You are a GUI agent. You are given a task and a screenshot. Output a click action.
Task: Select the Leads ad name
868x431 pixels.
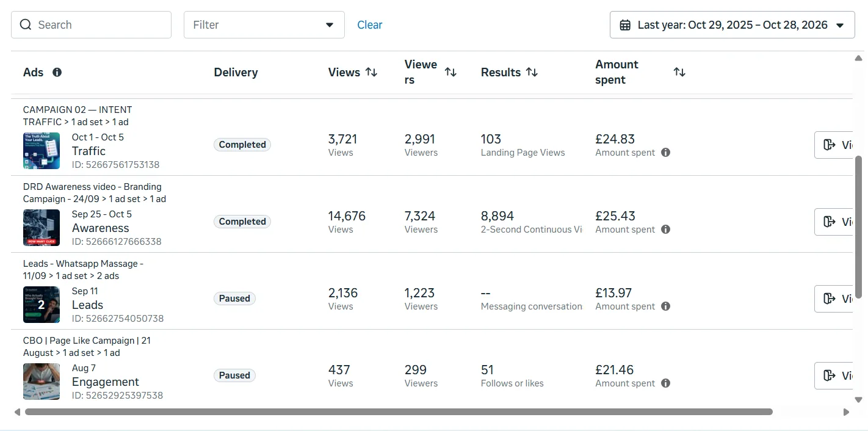(87, 305)
